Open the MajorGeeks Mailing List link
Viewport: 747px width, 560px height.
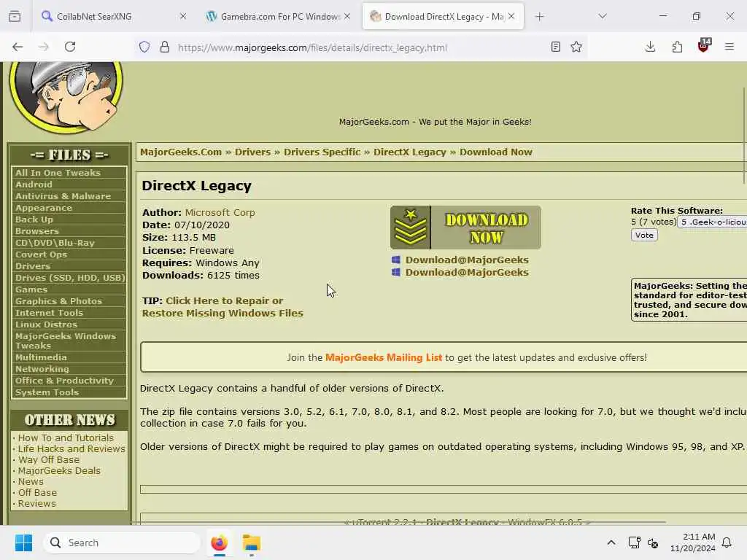[x=384, y=357]
